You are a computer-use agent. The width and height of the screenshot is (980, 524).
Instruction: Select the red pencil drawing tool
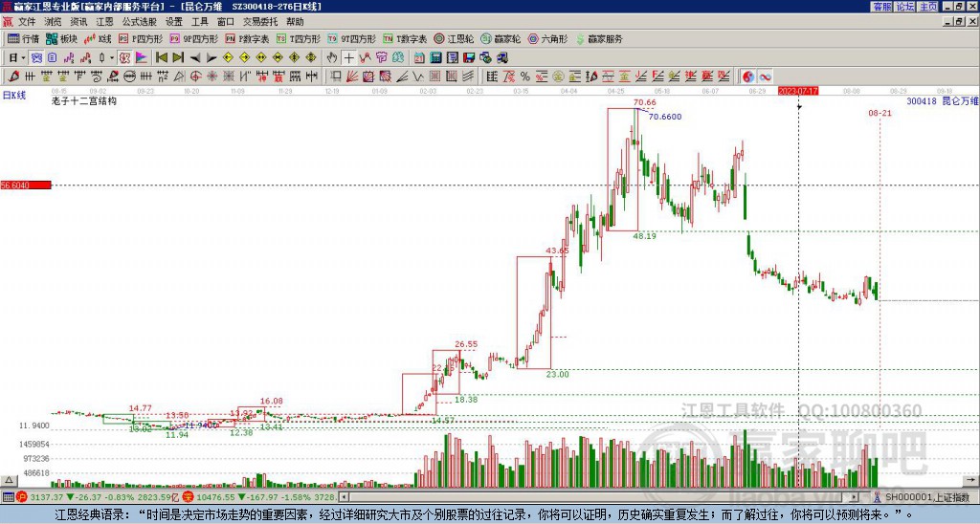point(13,76)
